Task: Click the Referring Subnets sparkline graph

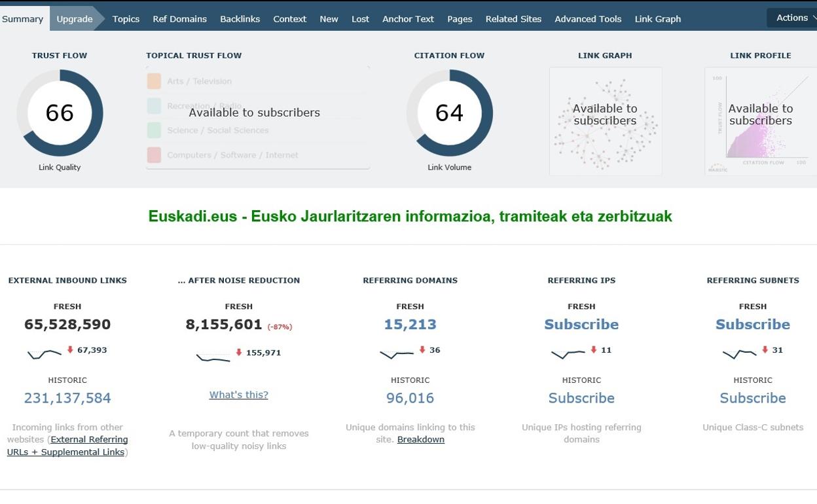Action: tap(739, 353)
